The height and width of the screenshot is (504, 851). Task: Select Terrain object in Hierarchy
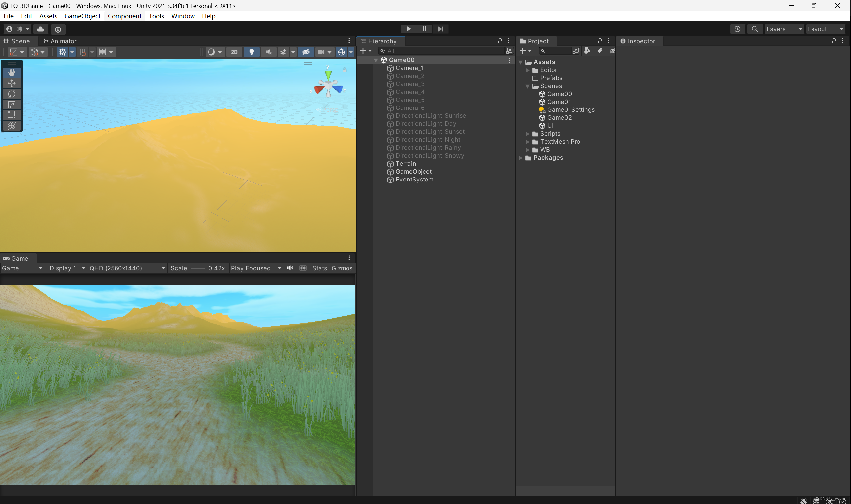[x=405, y=163]
